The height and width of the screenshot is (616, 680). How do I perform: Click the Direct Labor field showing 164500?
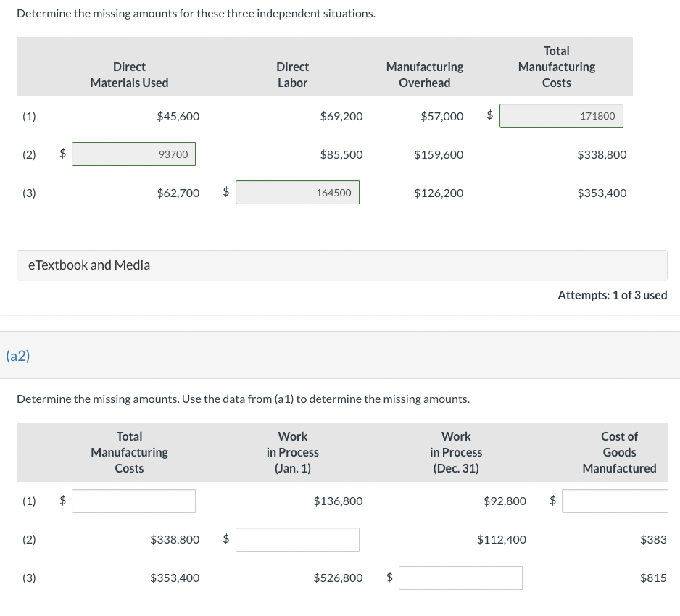[x=297, y=192]
